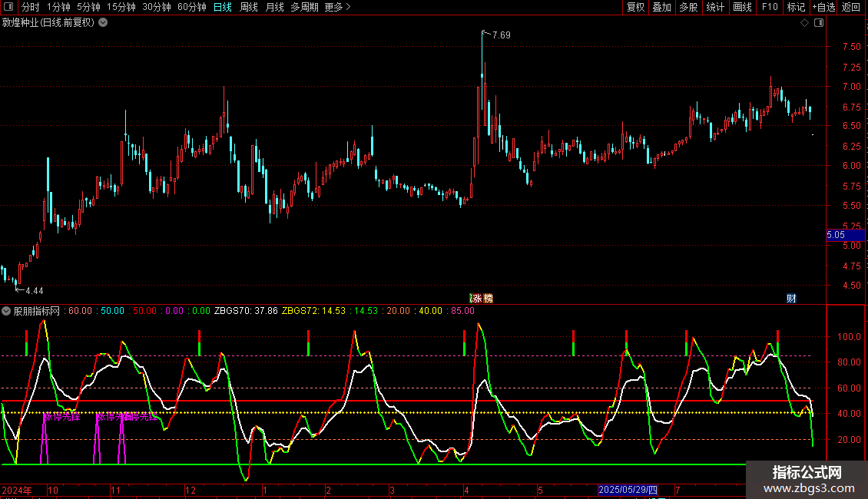Switch to 分时 intraday view

(31, 7)
